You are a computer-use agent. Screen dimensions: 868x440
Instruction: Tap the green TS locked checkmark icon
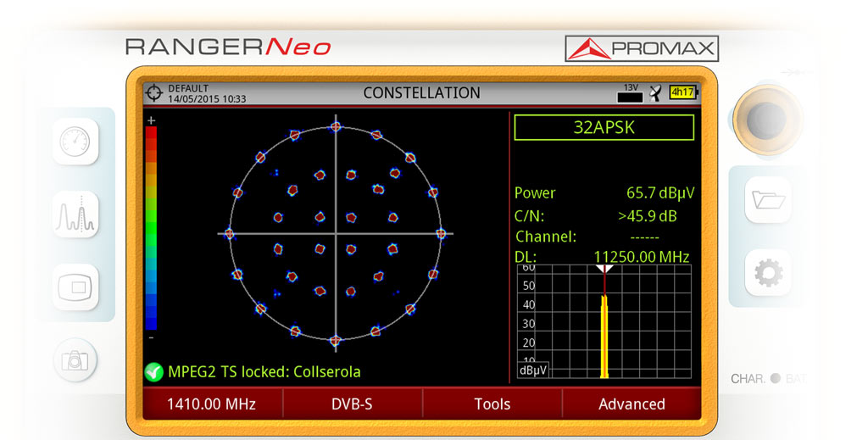(153, 372)
